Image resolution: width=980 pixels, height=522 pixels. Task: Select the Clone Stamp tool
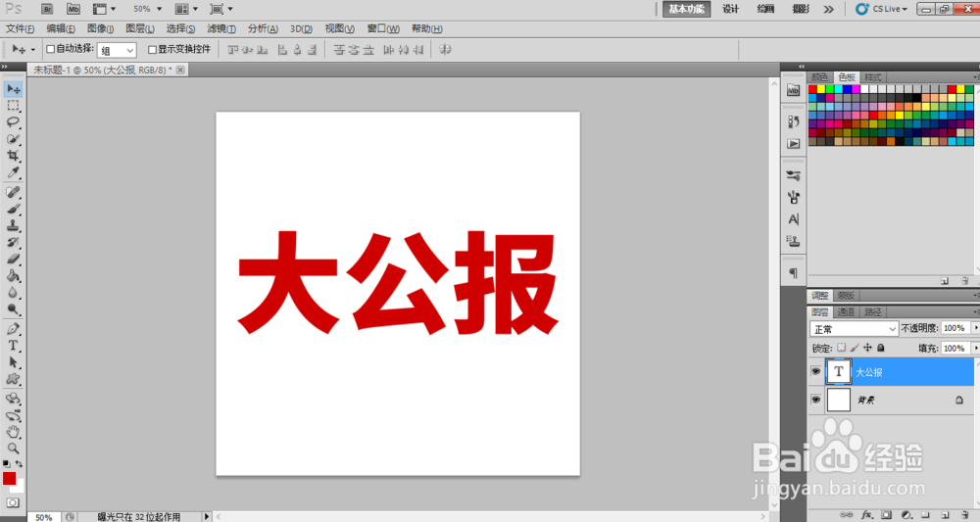point(13,225)
